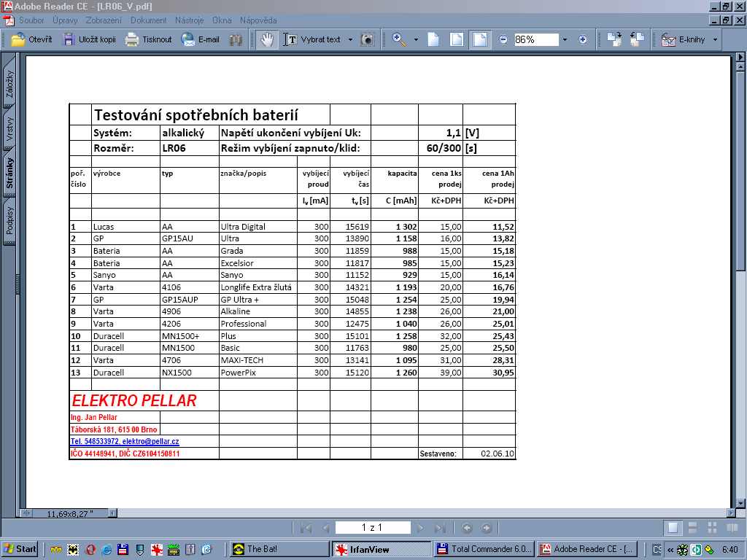Go to previous view round button

(467, 528)
